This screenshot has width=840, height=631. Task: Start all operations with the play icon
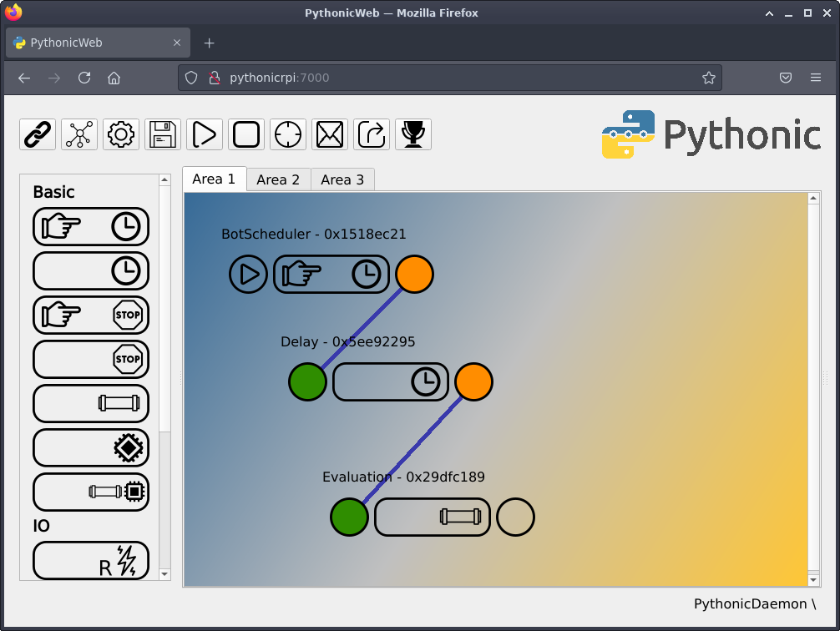[x=205, y=134]
